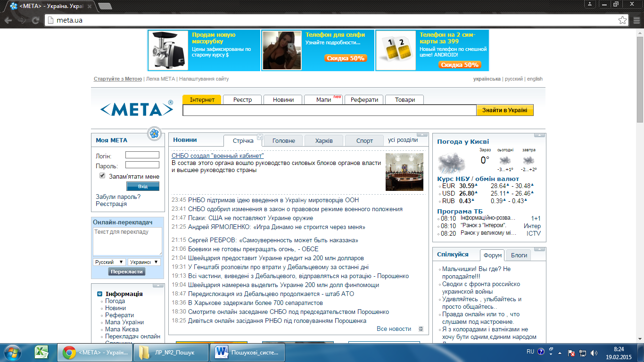Open the Легка META link
This screenshot has width=644, height=362.
pos(160,79)
